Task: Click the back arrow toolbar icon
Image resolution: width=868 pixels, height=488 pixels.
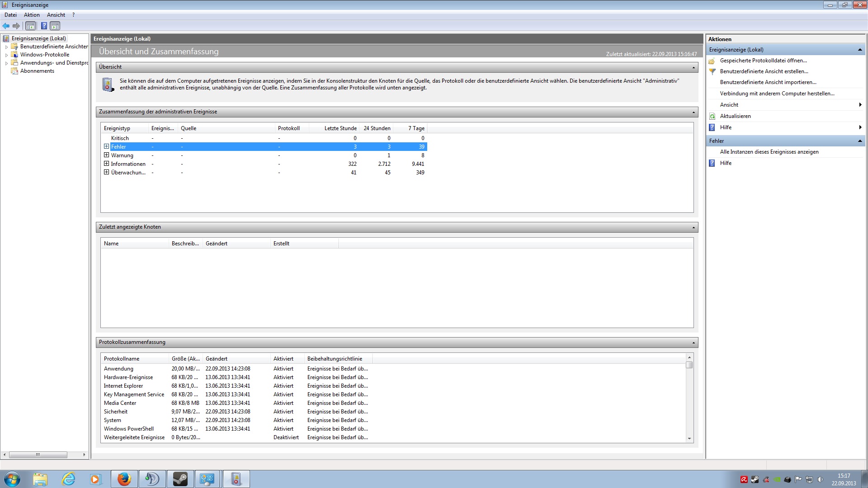Action: (x=6, y=26)
